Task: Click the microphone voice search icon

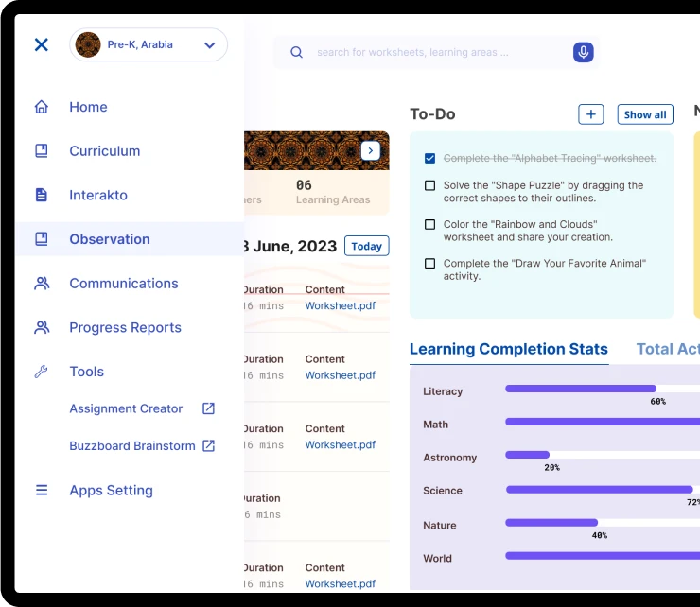Action: coord(583,52)
